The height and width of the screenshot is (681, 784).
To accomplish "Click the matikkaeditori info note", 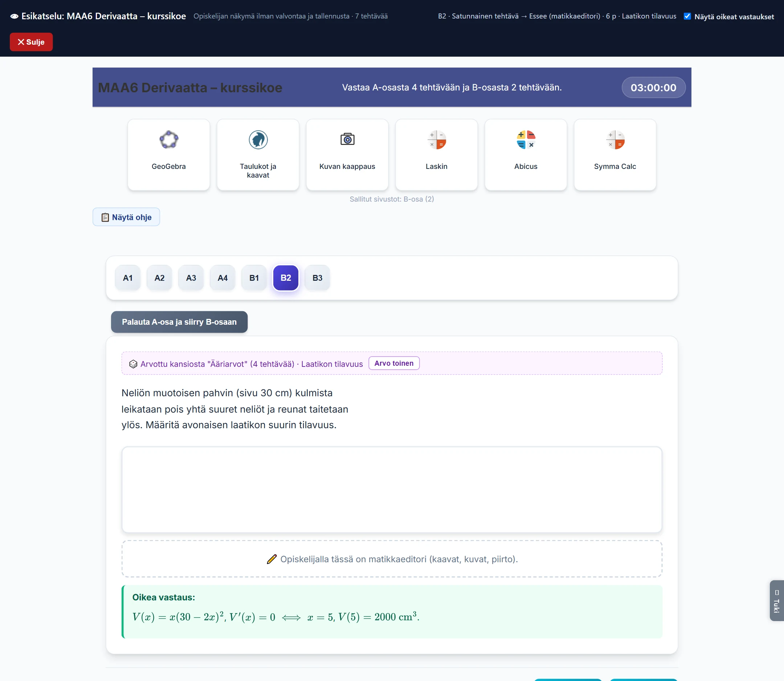I will click(x=392, y=559).
